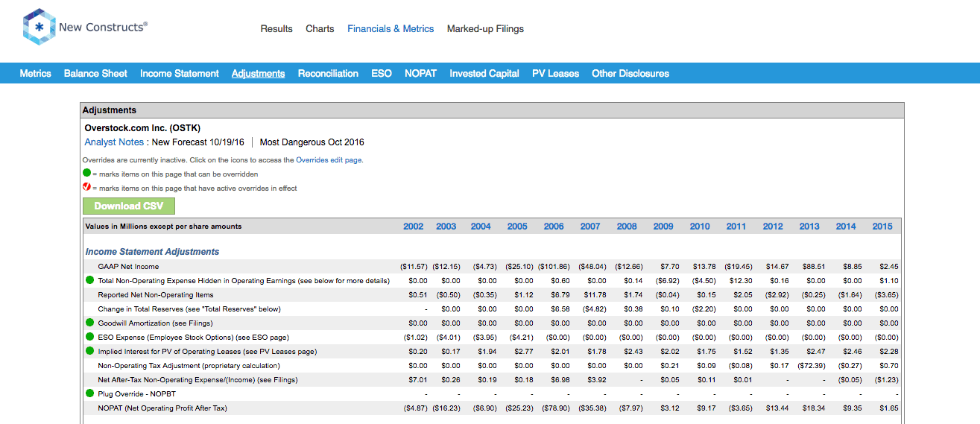
Task: Select the Adjustments tab
Action: pyautogui.click(x=259, y=73)
